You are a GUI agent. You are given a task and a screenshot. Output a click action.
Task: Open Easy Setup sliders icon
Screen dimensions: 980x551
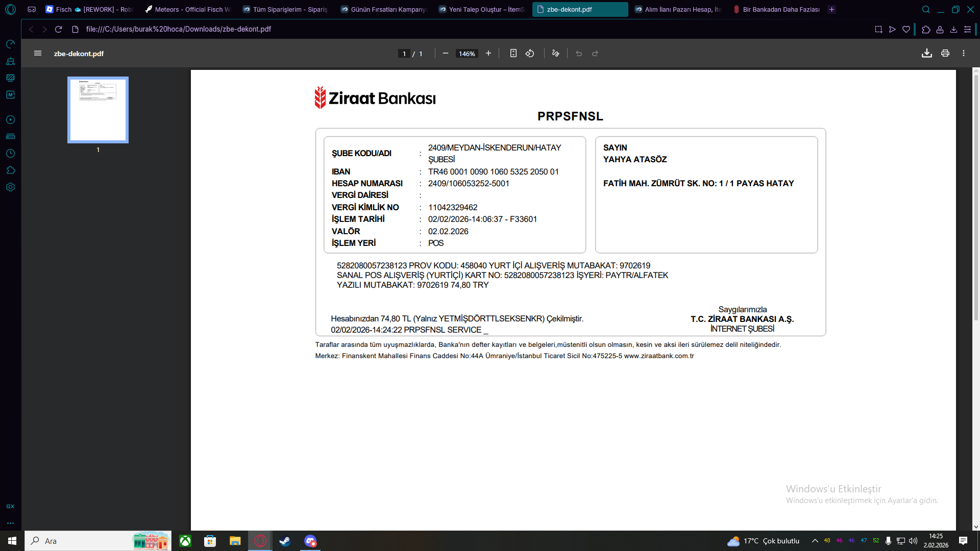tap(967, 29)
